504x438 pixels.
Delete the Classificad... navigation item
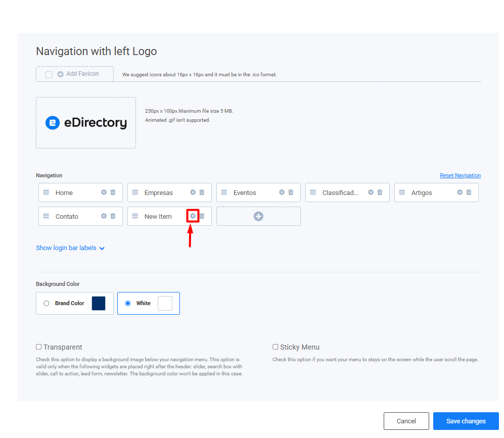point(380,192)
